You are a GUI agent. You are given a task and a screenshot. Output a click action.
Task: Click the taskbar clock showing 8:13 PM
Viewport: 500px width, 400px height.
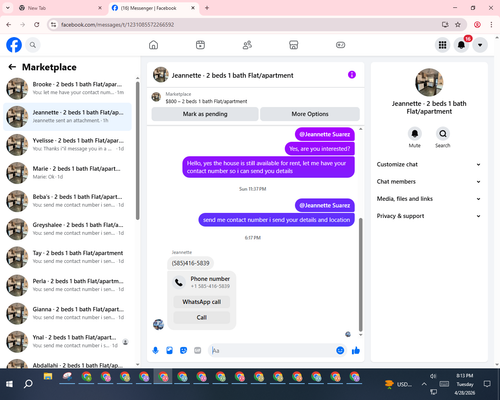(x=465, y=384)
